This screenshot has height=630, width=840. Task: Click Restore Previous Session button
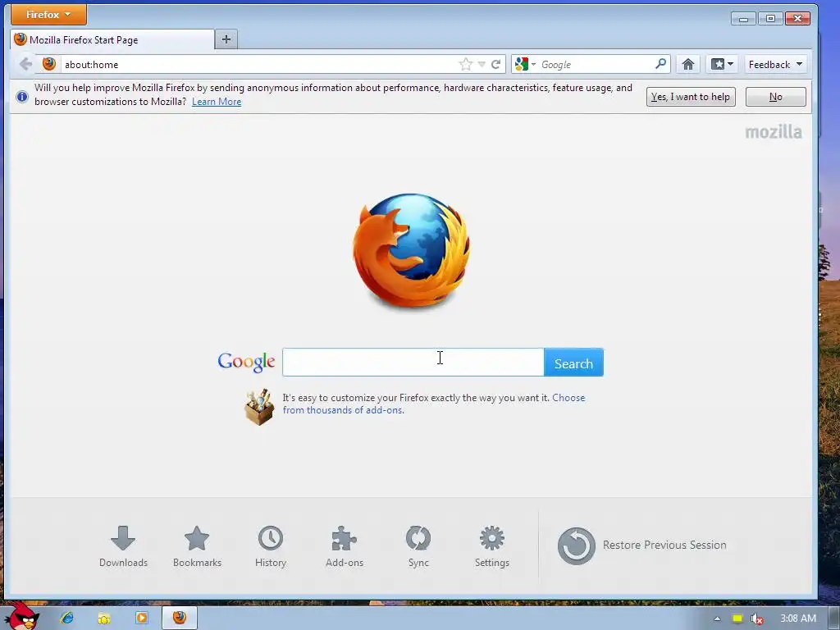[x=641, y=546]
